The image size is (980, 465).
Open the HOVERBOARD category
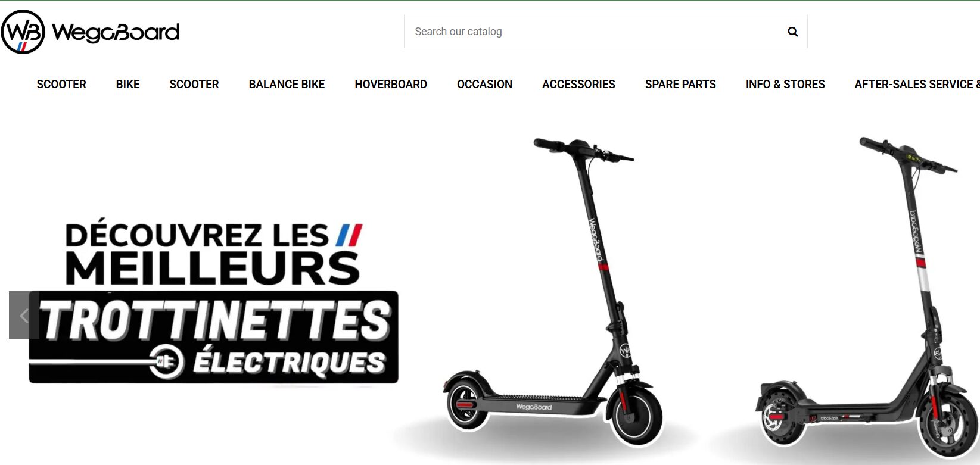pyautogui.click(x=391, y=84)
